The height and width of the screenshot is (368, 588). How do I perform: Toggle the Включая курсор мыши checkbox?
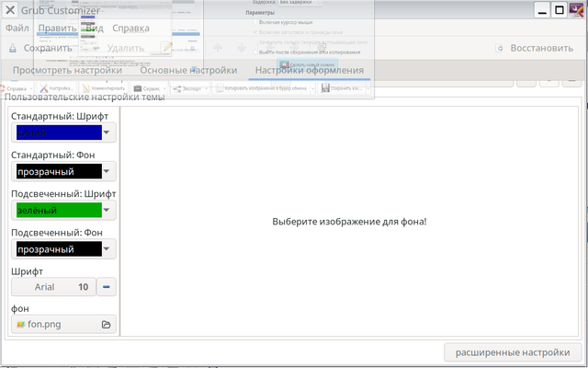click(x=255, y=22)
